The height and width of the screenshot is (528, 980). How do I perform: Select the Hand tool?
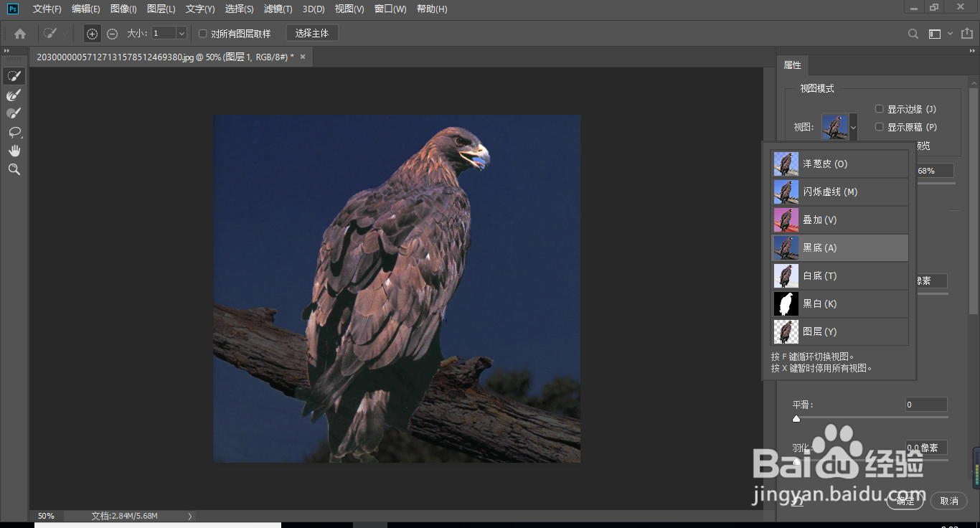tap(14, 151)
